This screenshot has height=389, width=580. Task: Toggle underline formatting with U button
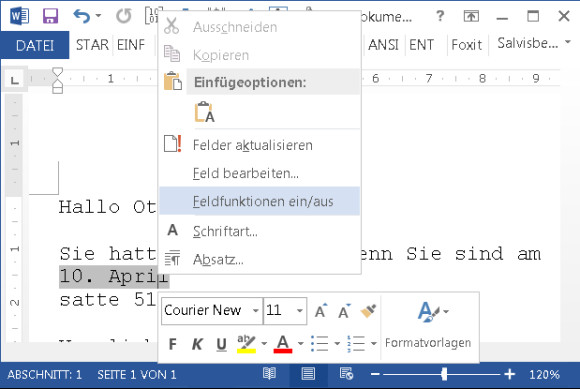(x=221, y=344)
